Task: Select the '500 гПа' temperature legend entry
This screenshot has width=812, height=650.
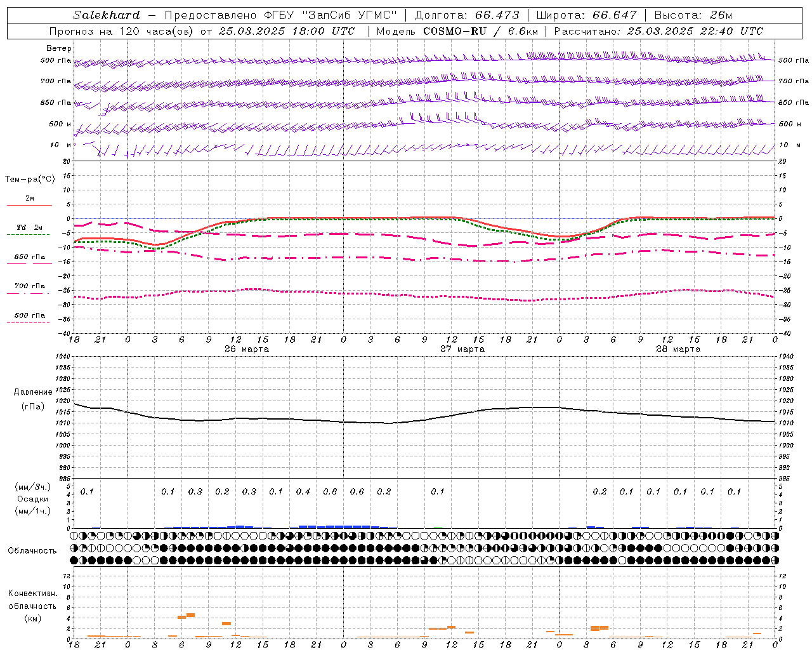Action: [30, 315]
